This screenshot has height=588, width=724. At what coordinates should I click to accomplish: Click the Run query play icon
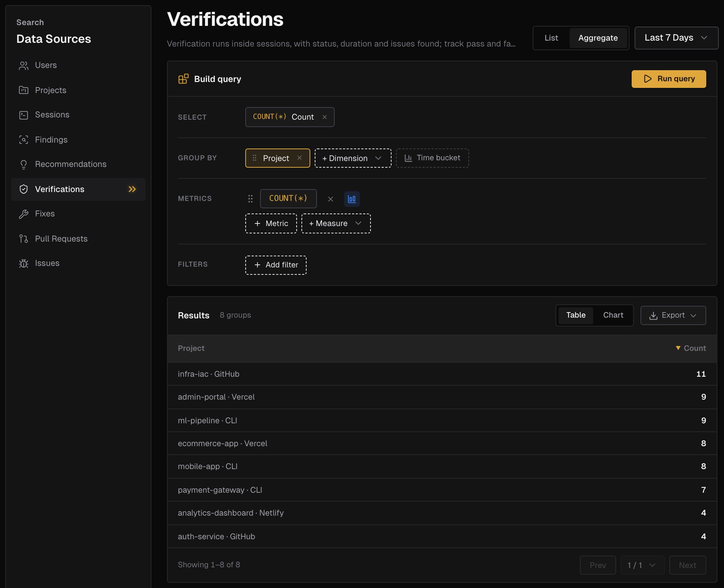click(648, 79)
